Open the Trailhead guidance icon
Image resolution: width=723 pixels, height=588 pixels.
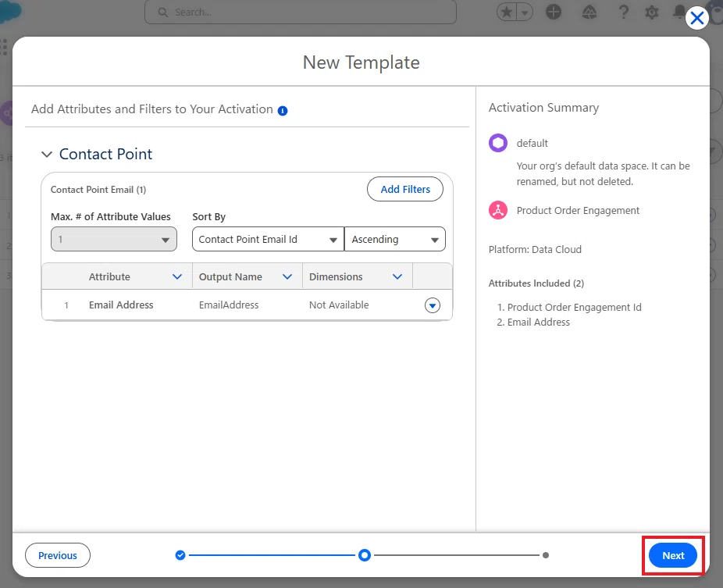[x=589, y=12]
